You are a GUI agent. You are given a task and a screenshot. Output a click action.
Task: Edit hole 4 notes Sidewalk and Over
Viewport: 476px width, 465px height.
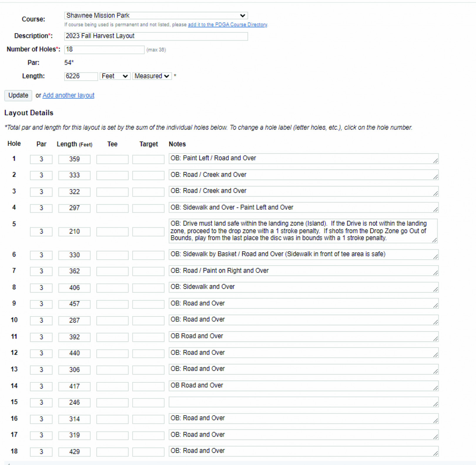[304, 208]
